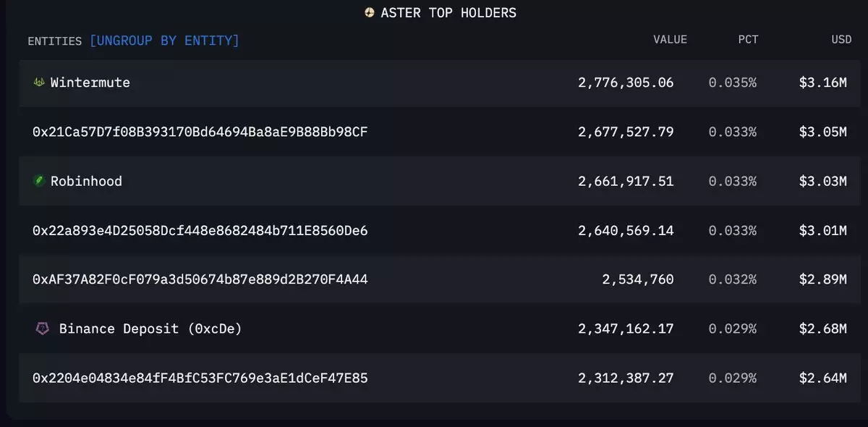The image size is (868, 427).
Task: Click Robinhood's 0.033% percentage cell
Action: (732, 181)
